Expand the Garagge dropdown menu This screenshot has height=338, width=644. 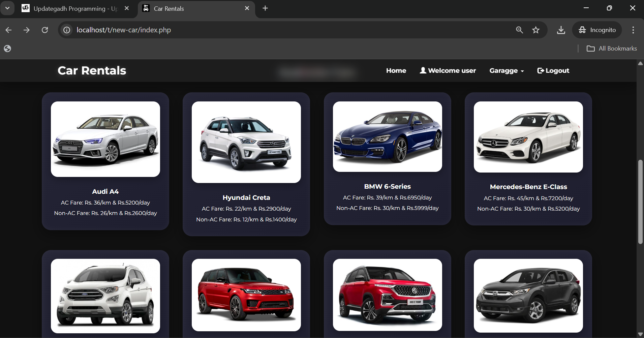[x=507, y=70]
